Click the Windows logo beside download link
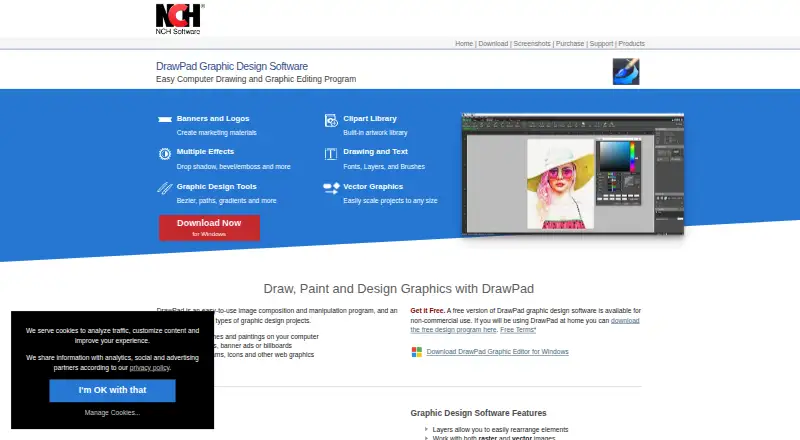Screen dimensions: 800x440 click(x=417, y=352)
